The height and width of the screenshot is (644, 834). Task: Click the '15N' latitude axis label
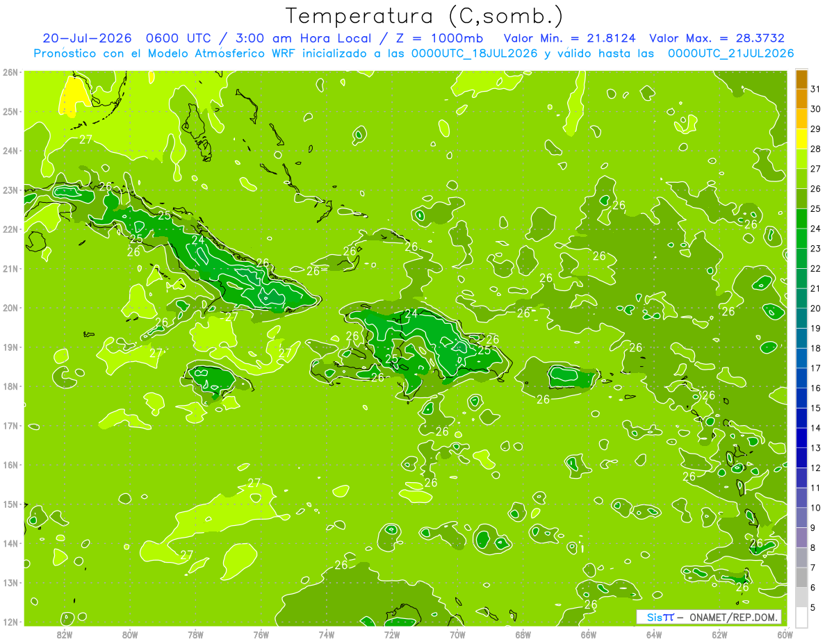pyautogui.click(x=10, y=504)
